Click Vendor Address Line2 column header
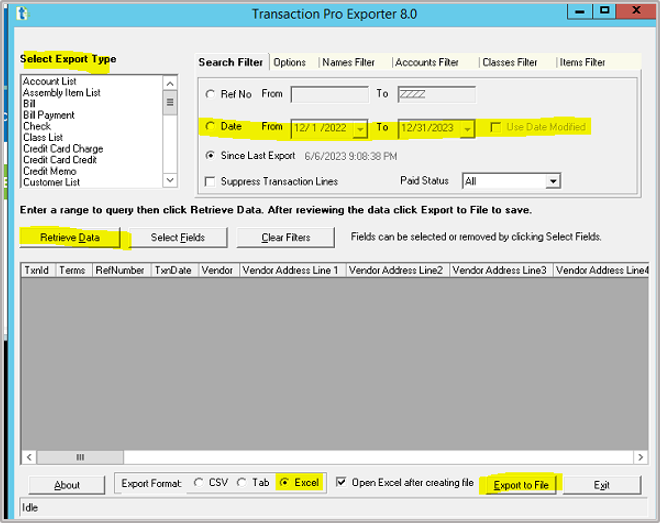660x524 pixels. [398, 270]
